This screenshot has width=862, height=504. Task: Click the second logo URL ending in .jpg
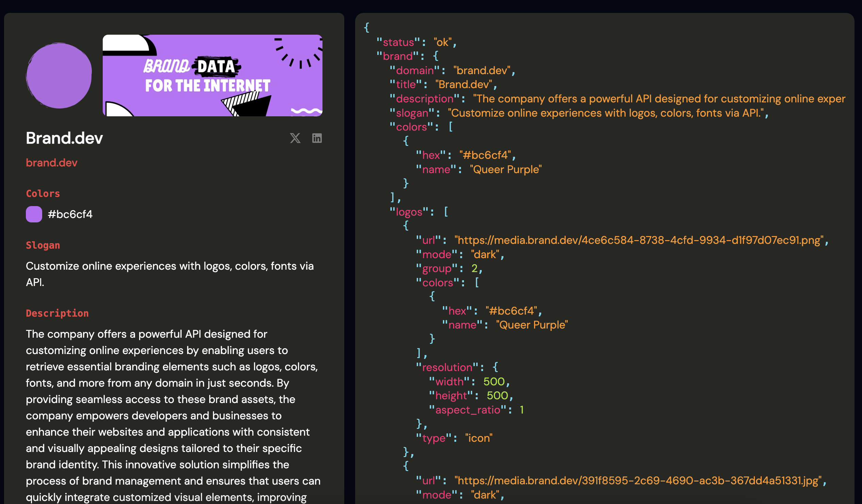pyautogui.click(x=638, y=481)
